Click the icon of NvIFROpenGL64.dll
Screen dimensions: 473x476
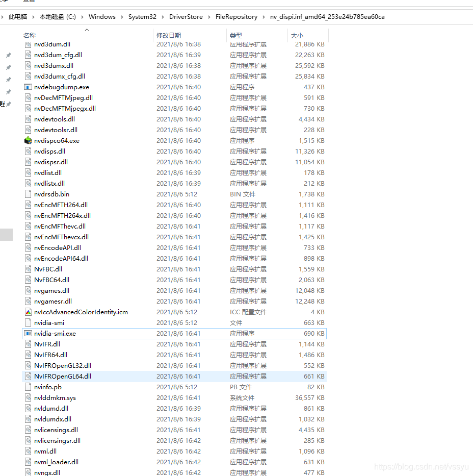click(x=28, y=377)
